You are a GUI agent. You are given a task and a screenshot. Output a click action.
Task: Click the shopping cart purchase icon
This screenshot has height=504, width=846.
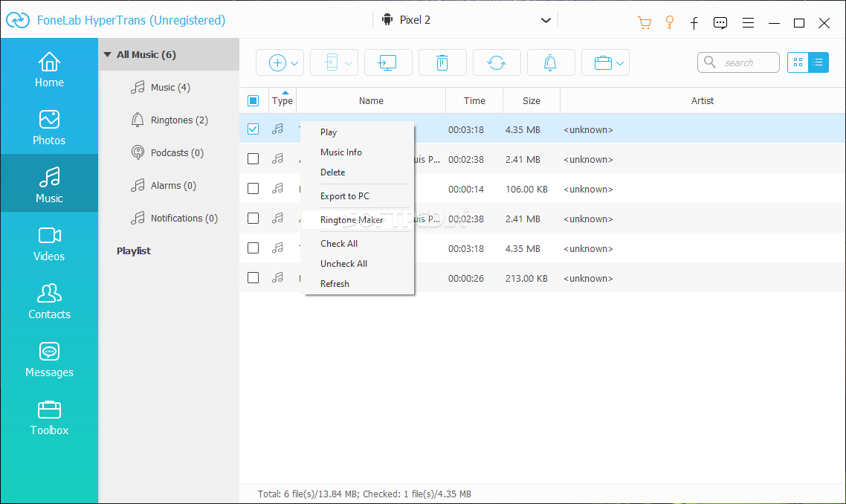click(x=645, y=22)
